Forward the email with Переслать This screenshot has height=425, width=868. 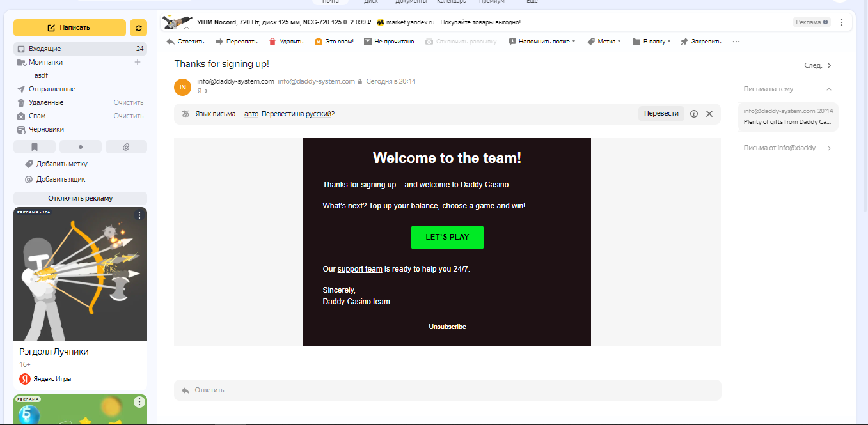tap(236, 42)
